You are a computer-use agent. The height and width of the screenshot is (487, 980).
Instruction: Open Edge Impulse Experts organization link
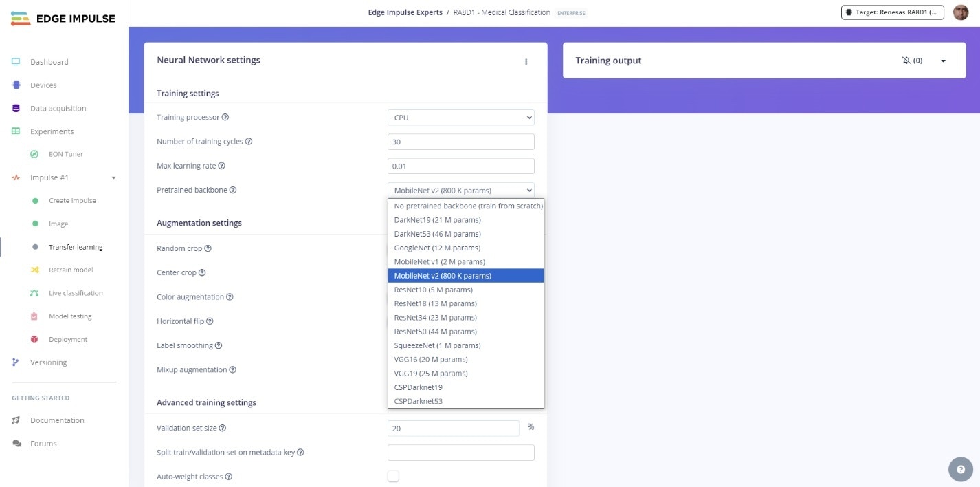pos(405,12)
